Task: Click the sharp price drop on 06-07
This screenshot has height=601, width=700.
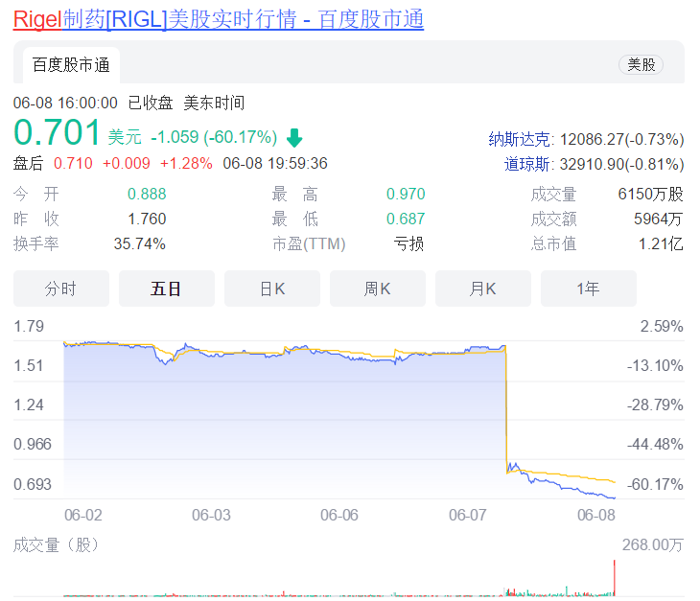Action: 505,412
